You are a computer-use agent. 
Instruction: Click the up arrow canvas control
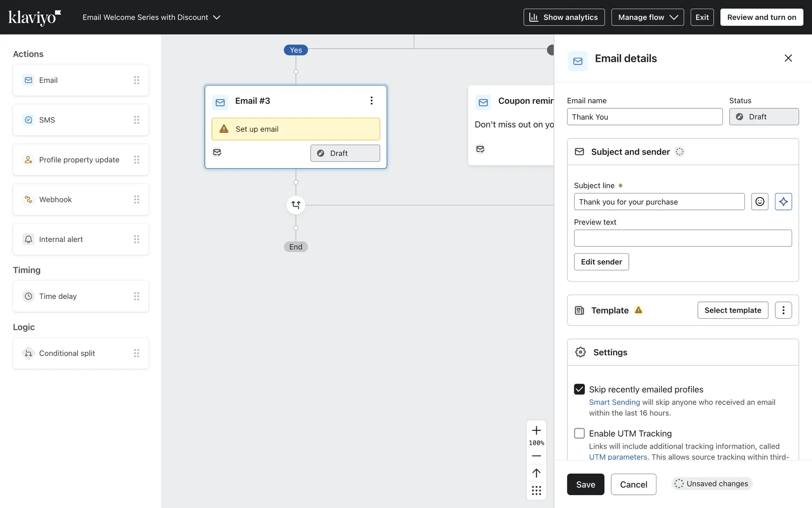coord(536,473)
